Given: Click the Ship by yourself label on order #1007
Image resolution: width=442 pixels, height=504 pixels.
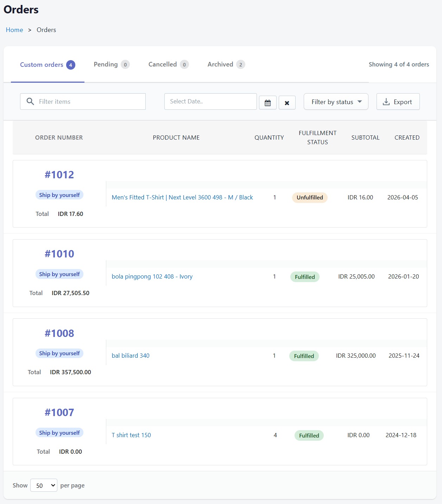Looking at the screenshot, I should pos(59,433).
